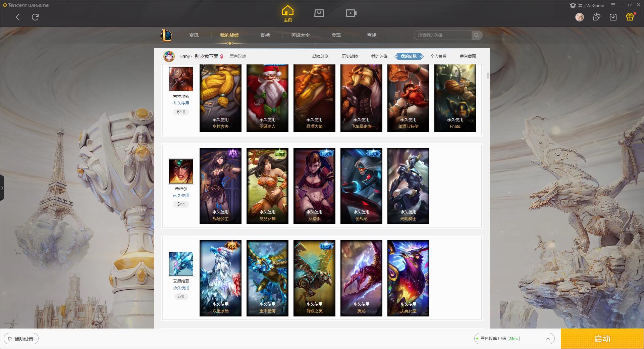Open the 我的战绩 tab
Image resolution: width=644 pixels, height=349 pixels.
(229, 35)
